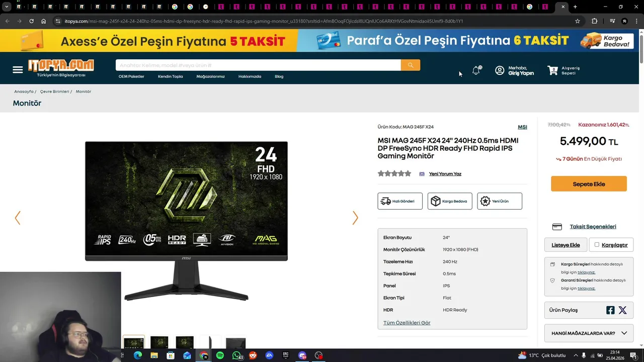Image resolution: width=644 pixels, height=362 pixels.
Task: Open Mağazalarımız menu item
Action: click(210, 76)
